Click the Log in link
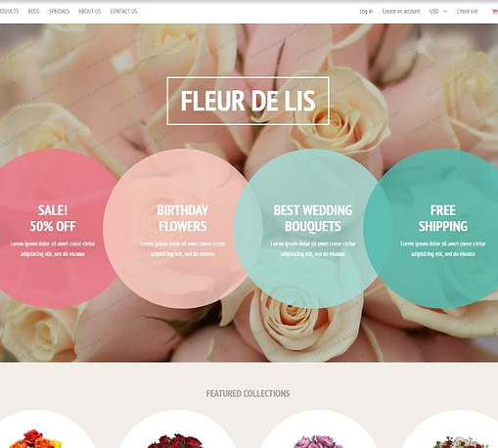This screenshot has height=448, width=498. point(366,12)
